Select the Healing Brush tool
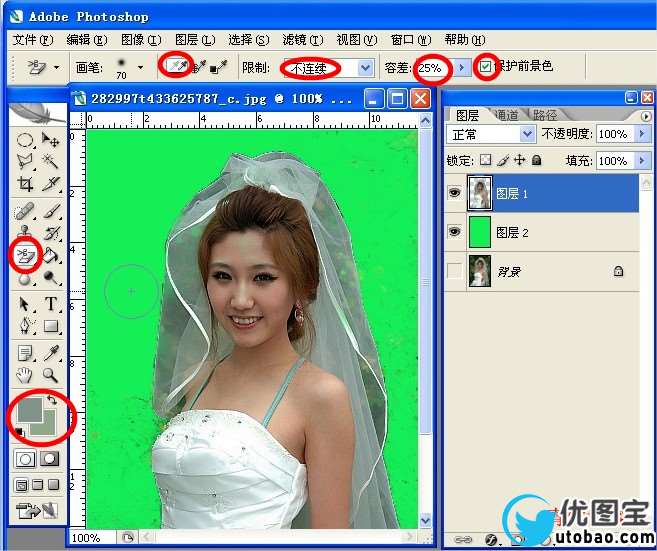 [x=25, y=211]
